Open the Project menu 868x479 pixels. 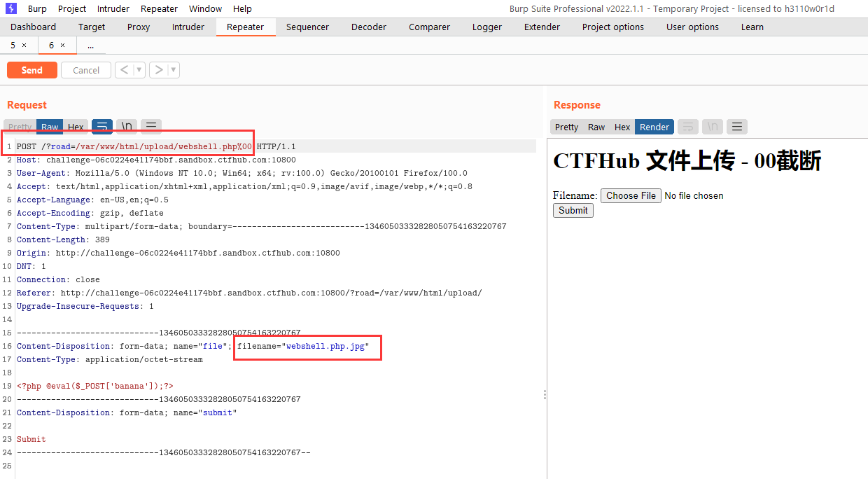coord(72,8)
